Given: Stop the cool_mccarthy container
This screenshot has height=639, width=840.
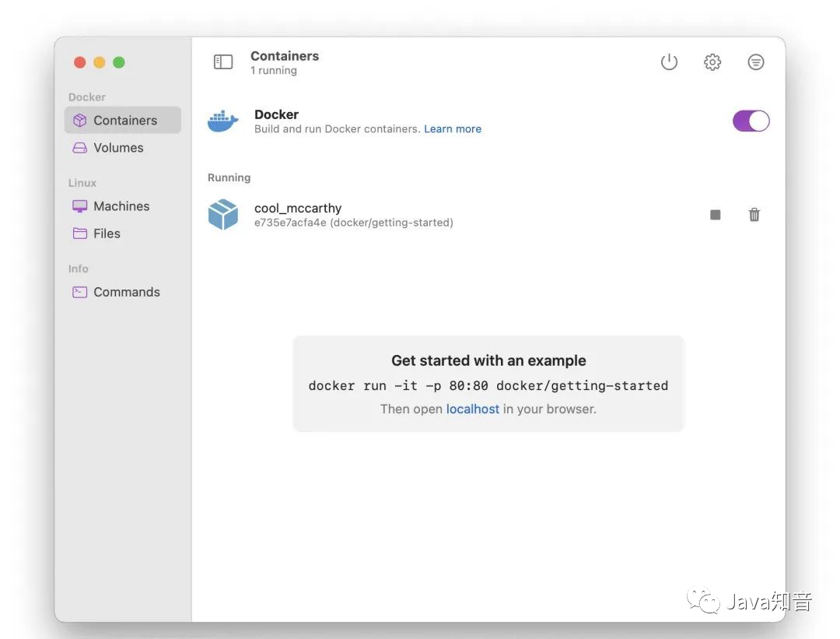Looking at the screenshot, I should 715,215.
